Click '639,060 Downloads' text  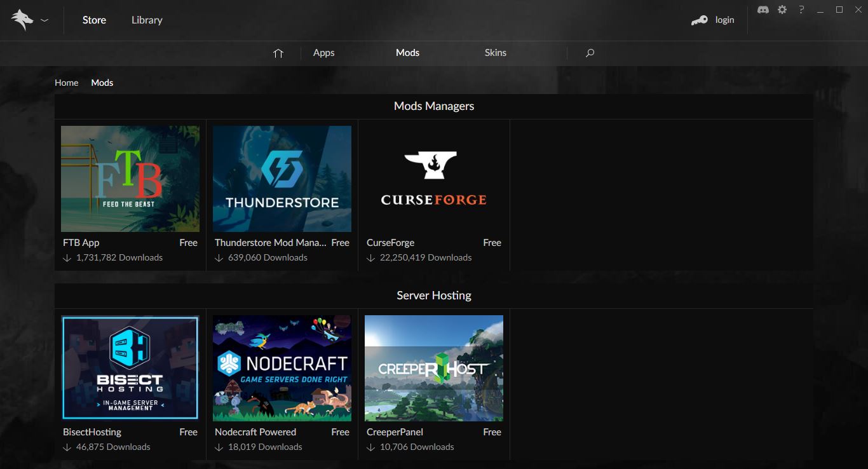[268, 257]
